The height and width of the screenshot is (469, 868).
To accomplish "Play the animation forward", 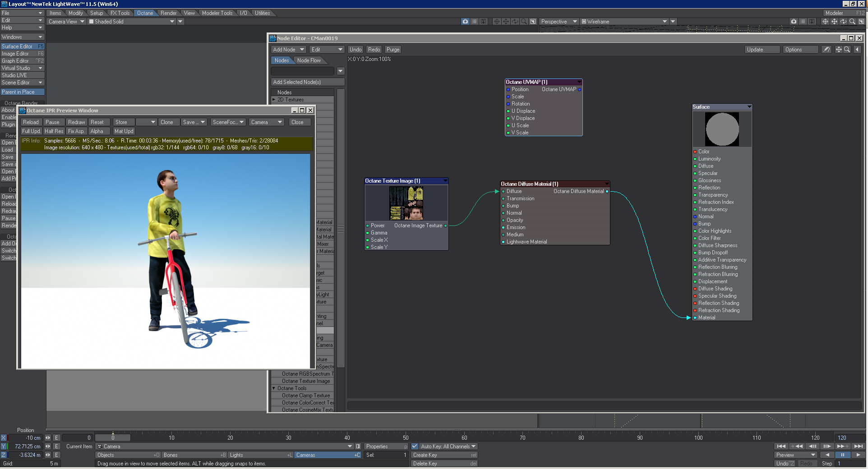I will point(858,455).
